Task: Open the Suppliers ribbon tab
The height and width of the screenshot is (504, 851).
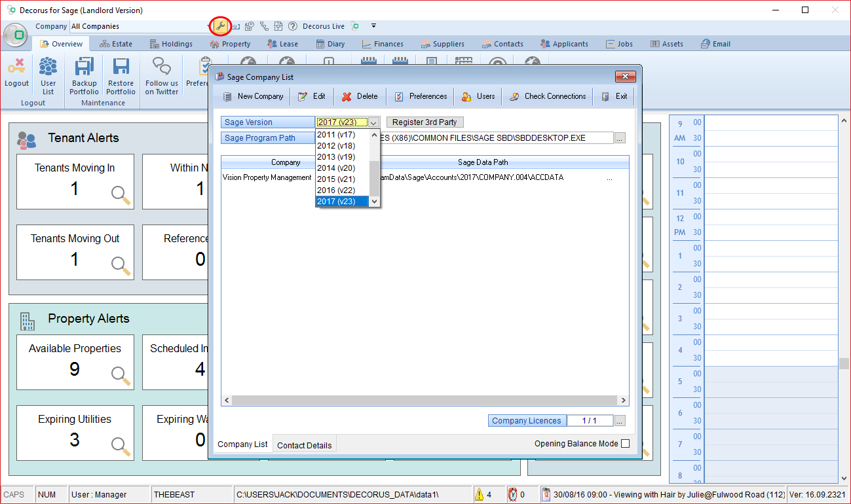Action: click(x=442, y=44)
